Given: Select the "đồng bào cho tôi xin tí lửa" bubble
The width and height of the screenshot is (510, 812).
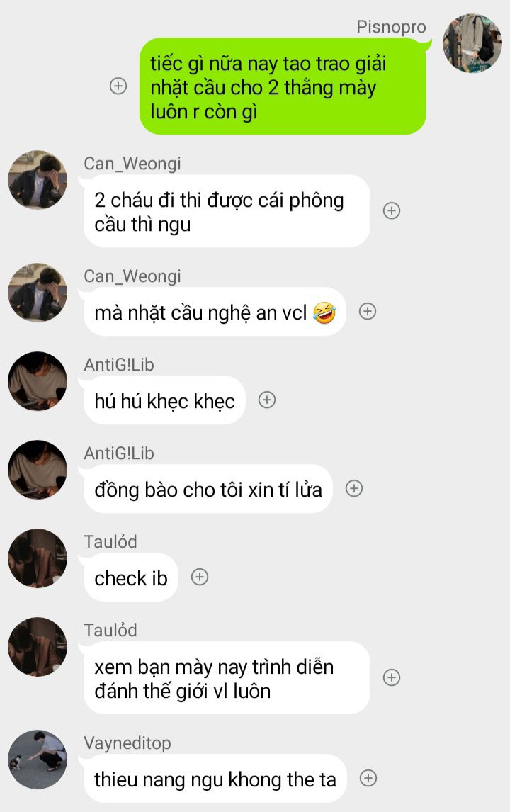Looking at the screenshot, I should tap(208, 489).
